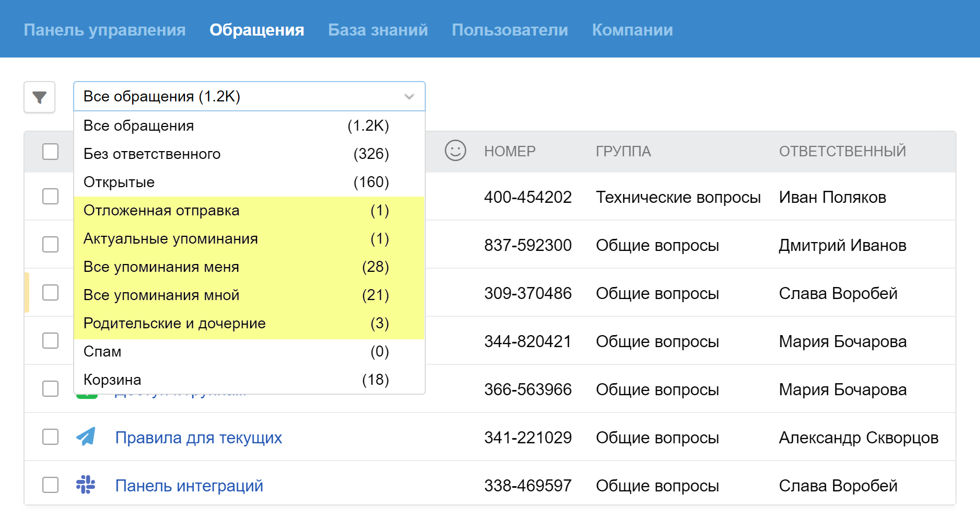Screen dimensions: 980x528
Task: Select the Корзина filter option
Action: pyautogui.click(x=249, y=380)
